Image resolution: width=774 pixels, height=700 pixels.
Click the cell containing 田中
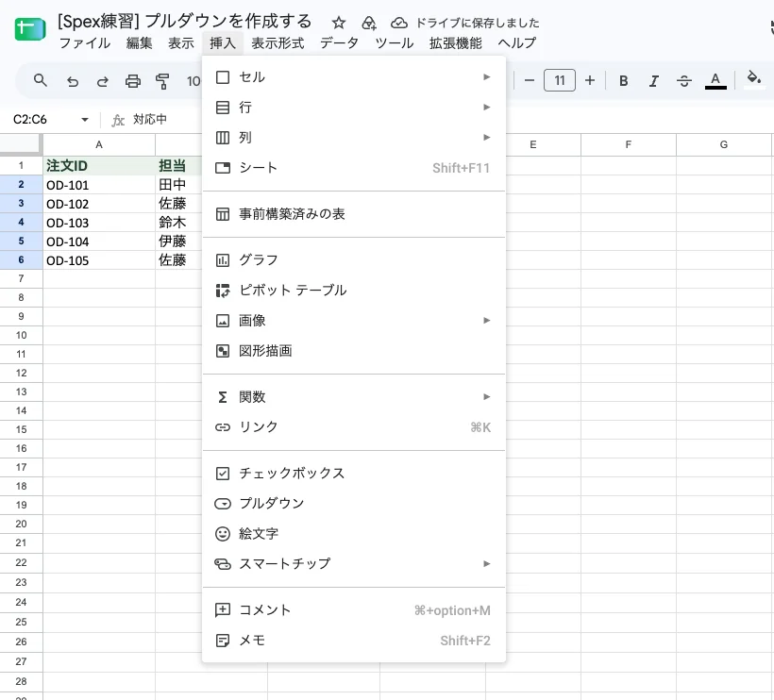pyautogui.click(x=178, y=185)
